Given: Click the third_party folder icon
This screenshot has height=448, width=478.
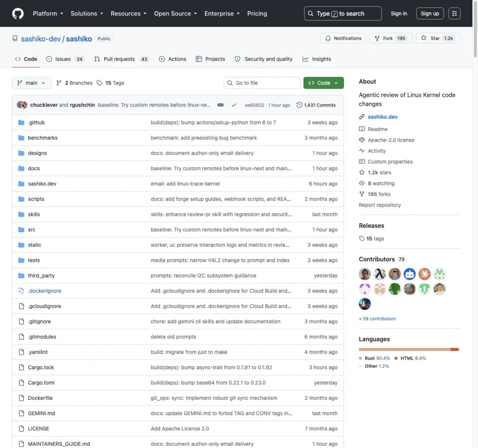Looking at the screenshot, I should tap(21, 276).
